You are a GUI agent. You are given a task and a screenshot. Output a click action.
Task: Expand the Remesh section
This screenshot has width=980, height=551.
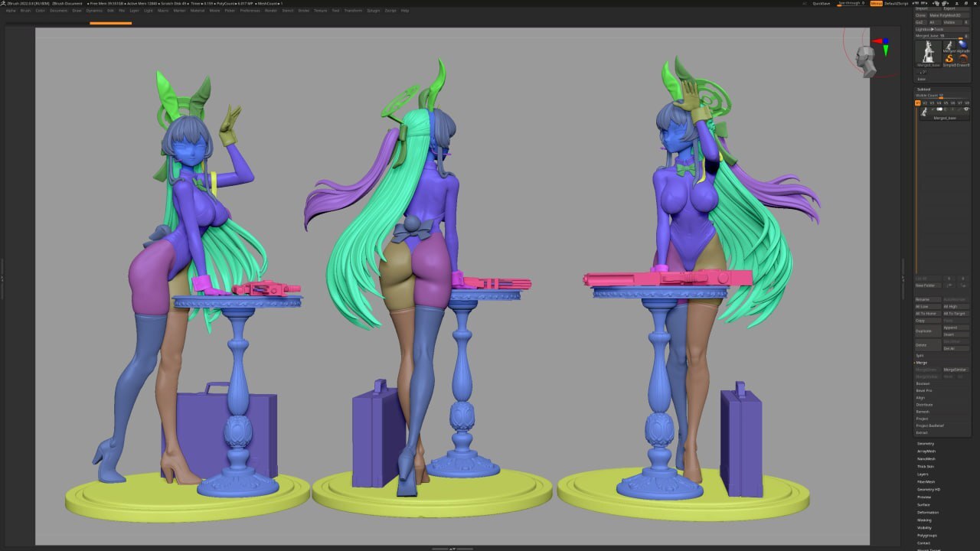pyautogui.click(x=923, y=412)
